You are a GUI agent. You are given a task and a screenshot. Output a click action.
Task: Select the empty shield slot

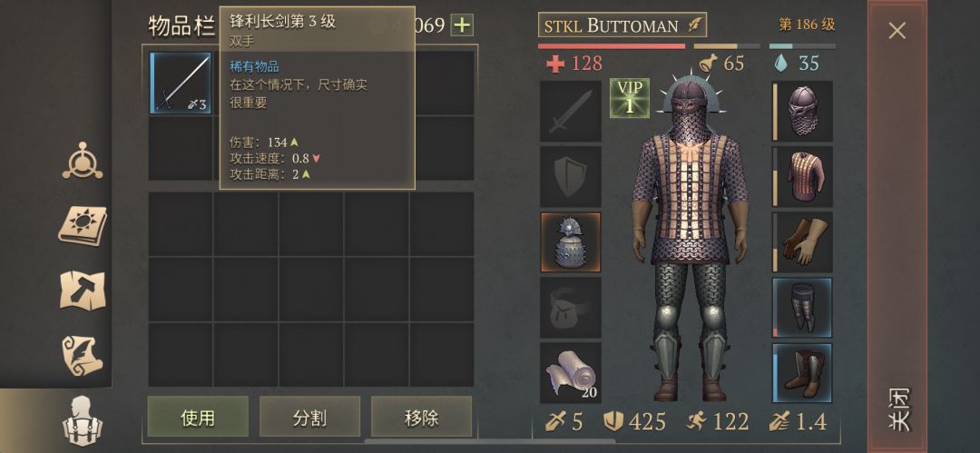tap(571, 177)
